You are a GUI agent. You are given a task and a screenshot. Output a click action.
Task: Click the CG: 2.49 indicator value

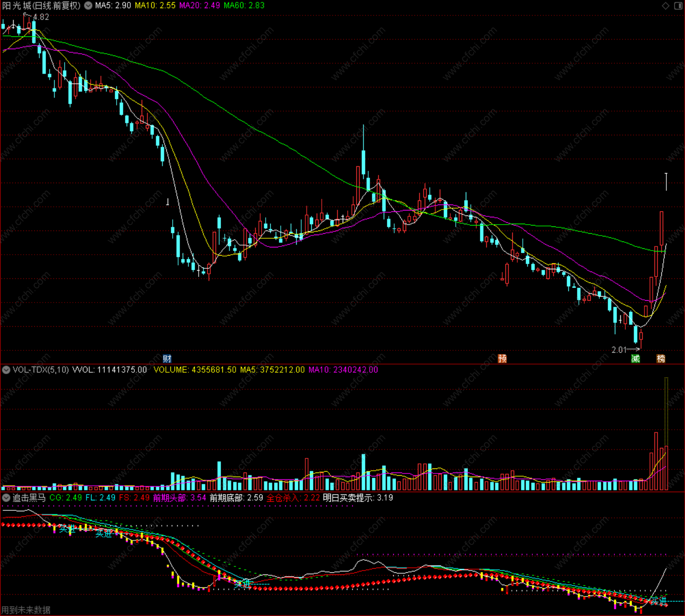click(x=66, y=498)
